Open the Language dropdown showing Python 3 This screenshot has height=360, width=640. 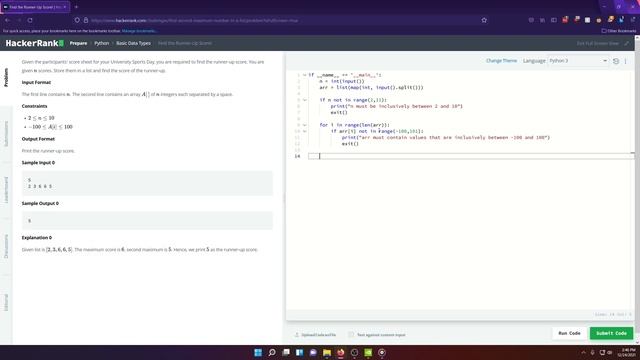click(578, 61)
